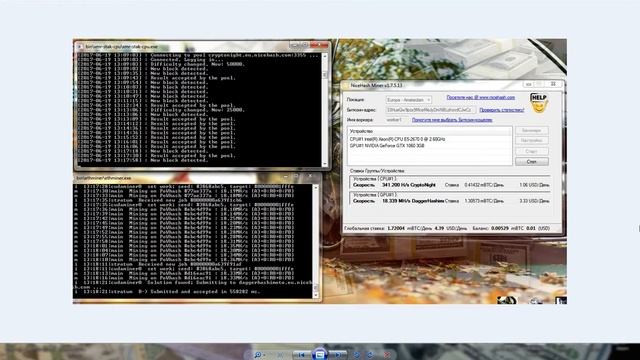
Task: Click global rate 1.72004 mBTC/day in status bar
Action: pyautogui.click(x=411, y=229)
